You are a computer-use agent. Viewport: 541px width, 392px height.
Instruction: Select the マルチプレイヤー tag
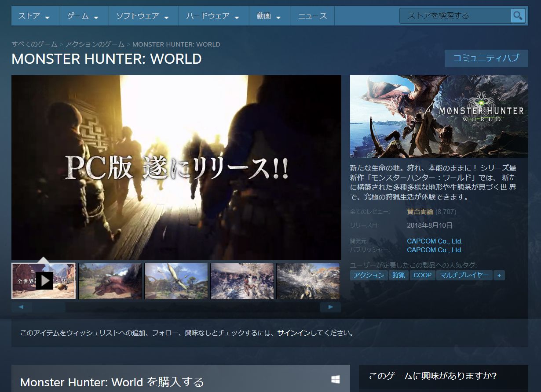click(464, 276)
